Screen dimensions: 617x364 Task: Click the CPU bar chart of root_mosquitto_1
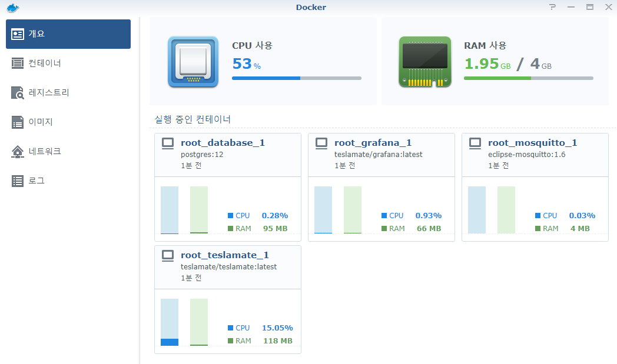[x=477, y=211]
